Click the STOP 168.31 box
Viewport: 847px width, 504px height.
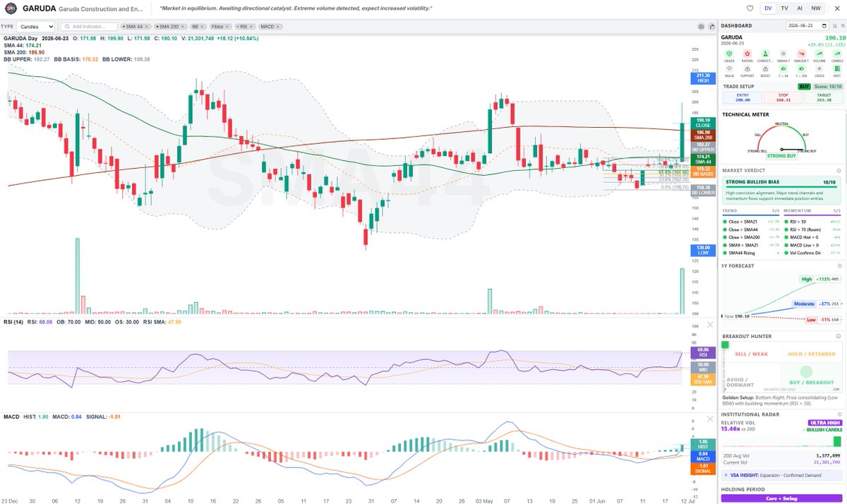(783, 98)
